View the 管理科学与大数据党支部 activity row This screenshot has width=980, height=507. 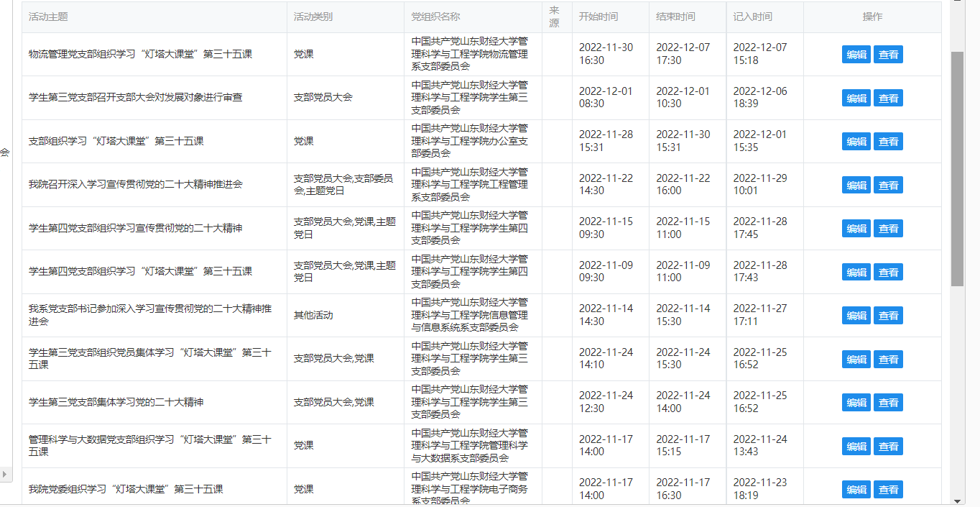click(x=888, y=446)
